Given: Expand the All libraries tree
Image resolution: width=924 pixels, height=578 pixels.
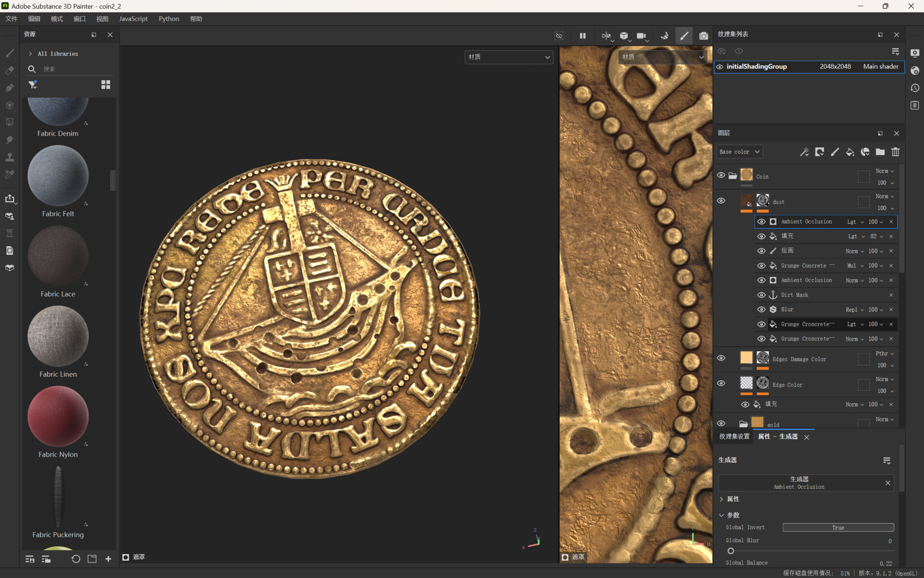Looking at the screenshot, I should [x=30, y=53].
